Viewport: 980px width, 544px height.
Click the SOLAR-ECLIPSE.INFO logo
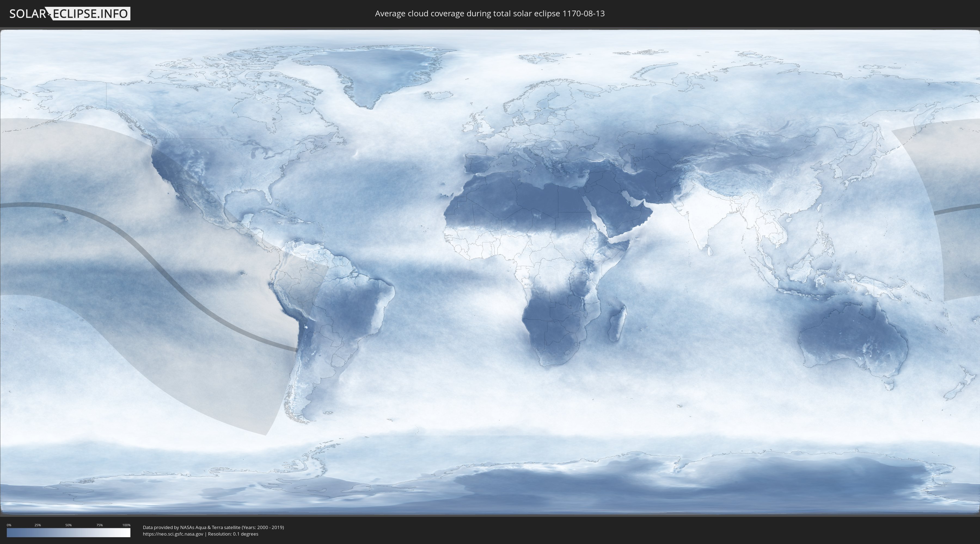pos(70,14)
